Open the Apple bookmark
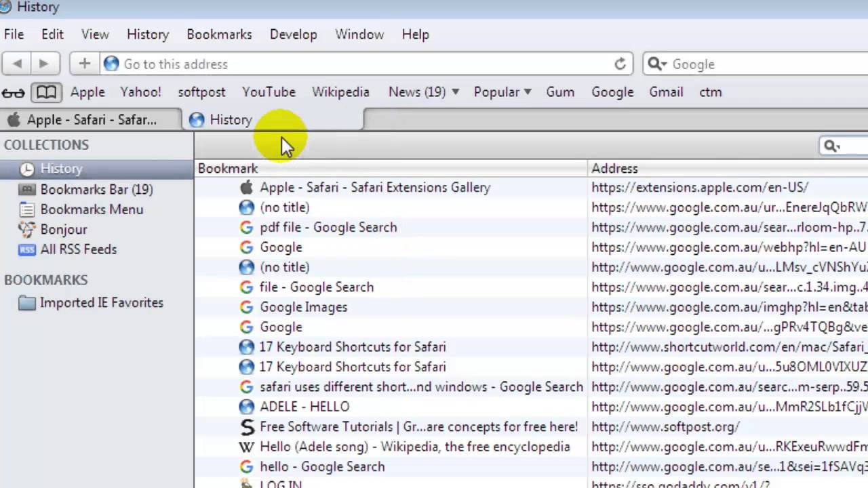This screenshot has height=488, width=868. (87, 92)
